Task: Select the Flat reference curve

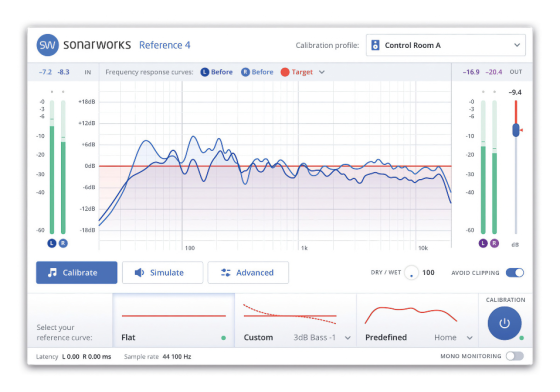Action: point(174,320)
